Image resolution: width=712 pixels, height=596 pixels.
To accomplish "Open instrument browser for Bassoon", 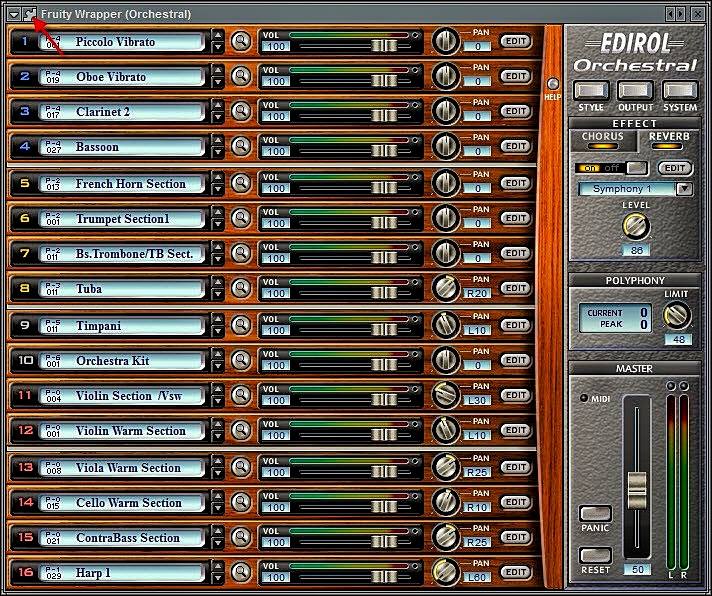I will 241,146.
